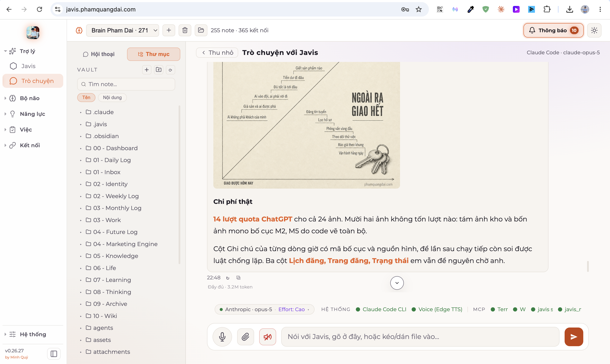
Task: Toggle the Voice (Edge TTS) status
Action: point(437,309)
